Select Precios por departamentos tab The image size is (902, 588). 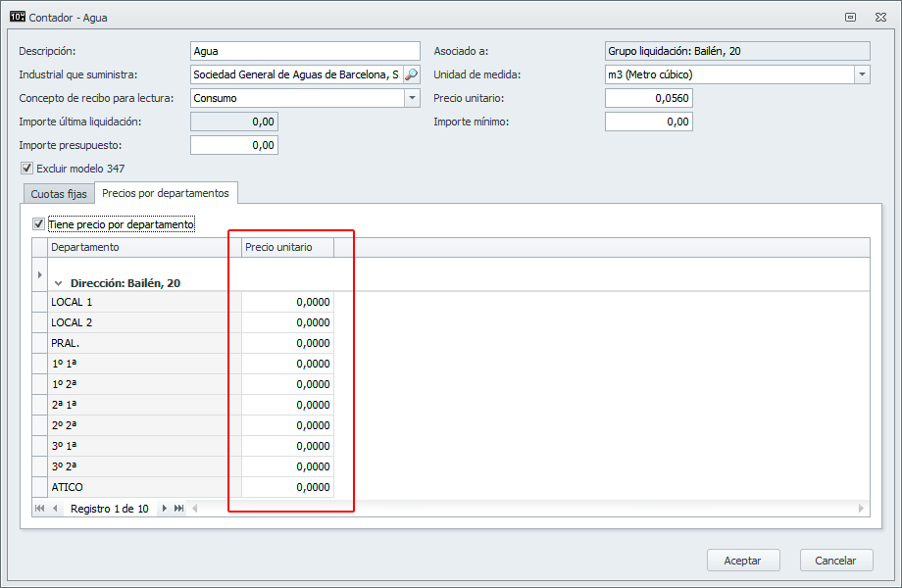tap(166, 193)
